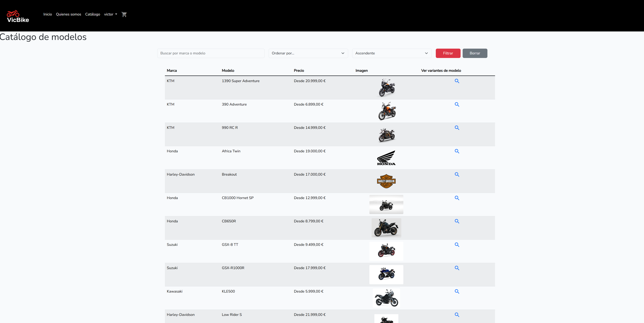Click the 'KLE500' model name
The image size is (644, 323).
228,292
